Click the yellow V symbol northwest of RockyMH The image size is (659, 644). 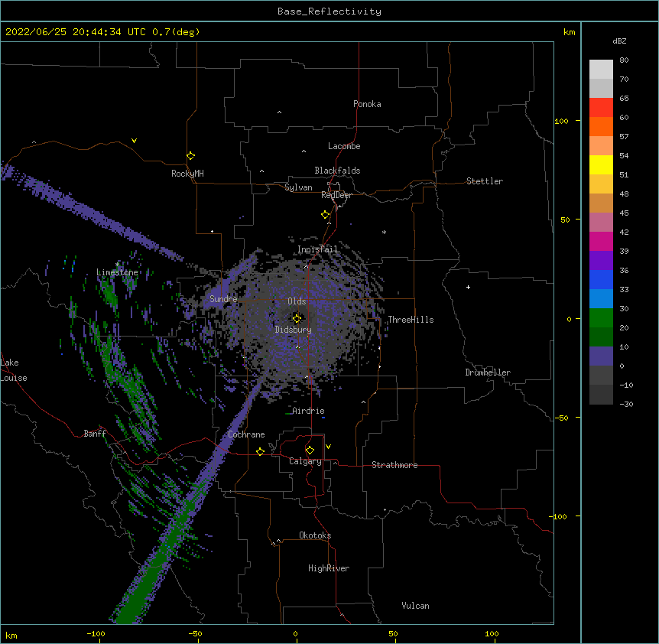134,141
